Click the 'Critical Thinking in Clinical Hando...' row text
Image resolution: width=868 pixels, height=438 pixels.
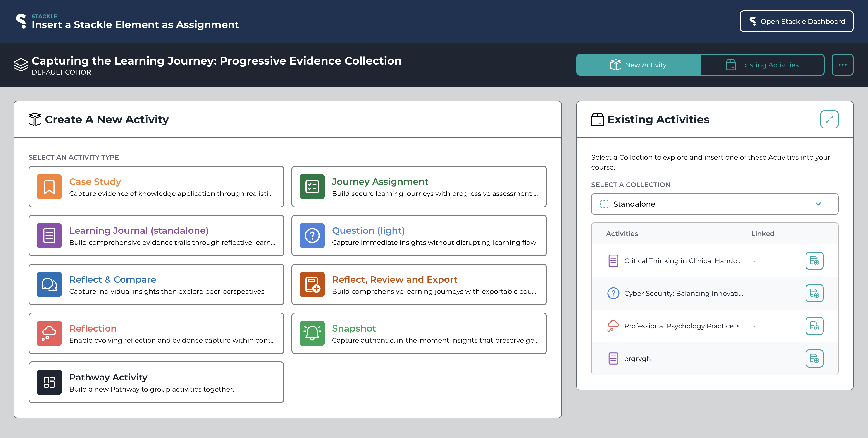(x=683, y=261)
